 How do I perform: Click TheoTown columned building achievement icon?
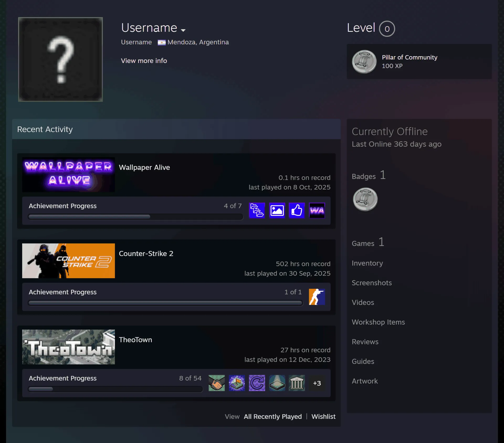coord(297,383)
